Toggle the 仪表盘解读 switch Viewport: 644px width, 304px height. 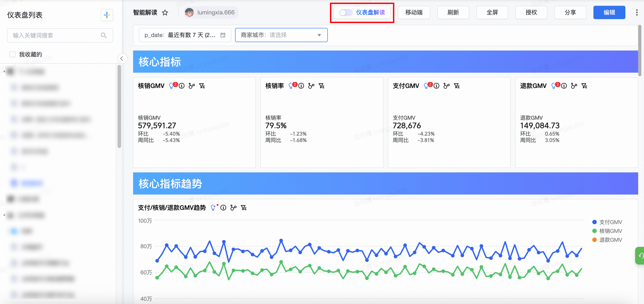(x=346, y=12)
